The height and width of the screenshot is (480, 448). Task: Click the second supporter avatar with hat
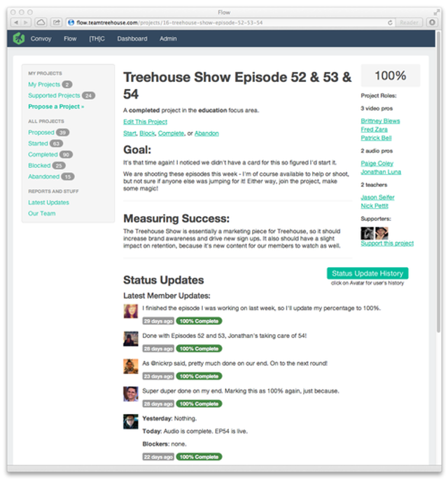pyautogui.click(x=382, y=233)
